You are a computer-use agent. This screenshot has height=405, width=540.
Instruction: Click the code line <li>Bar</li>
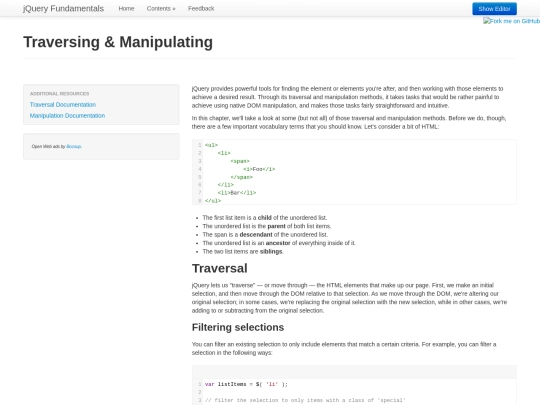tap(237, 193)
